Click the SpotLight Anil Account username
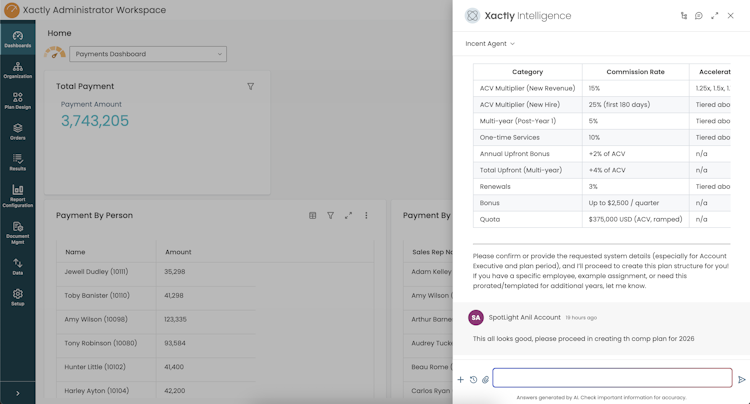 point(524,317)
